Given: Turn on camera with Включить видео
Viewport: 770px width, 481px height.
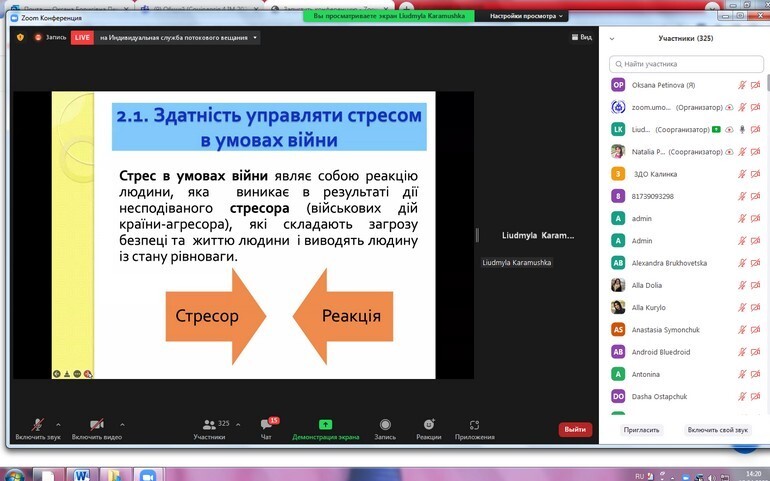Looking at the screenshot, I should pos(96,425).
